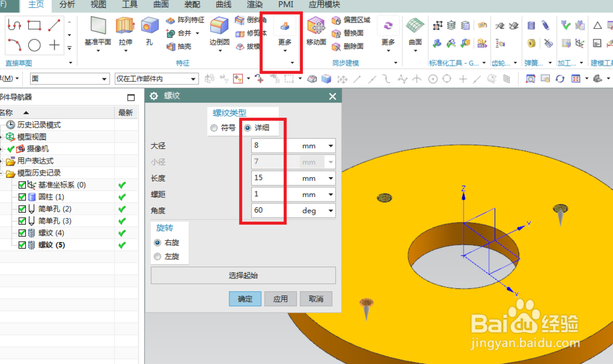Expand the Unite (合并) dropdown arrow

click(197, 34)
